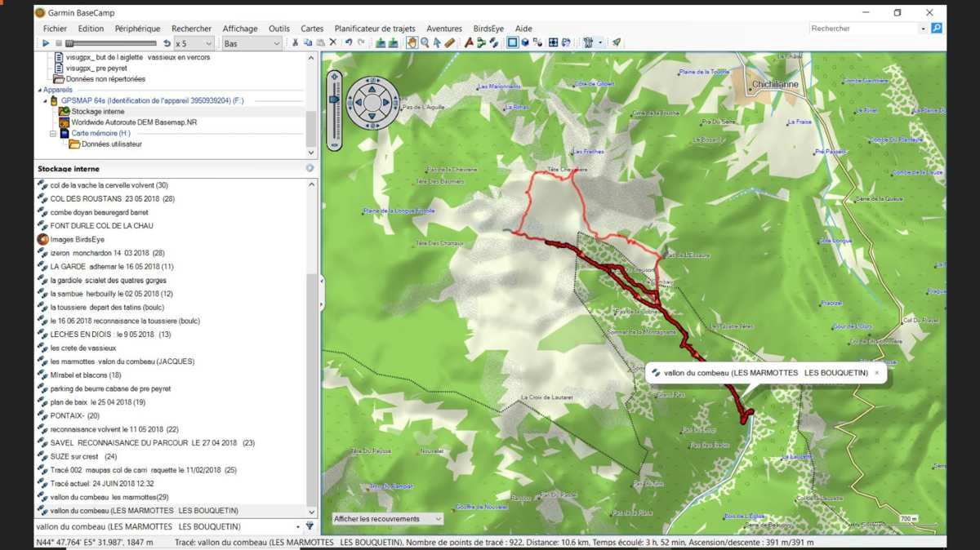Select Stockage interne in device tree
The image size is (980, 550).
tap(98, 111)
